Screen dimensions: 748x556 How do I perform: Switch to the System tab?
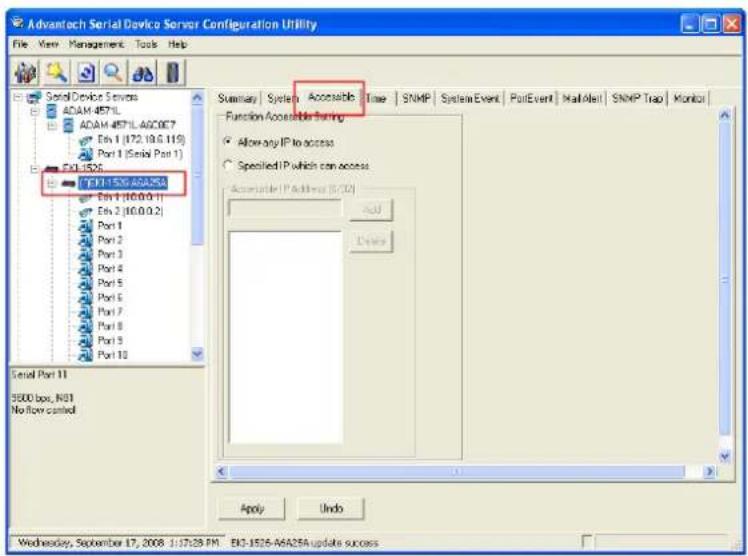point(280,99)
